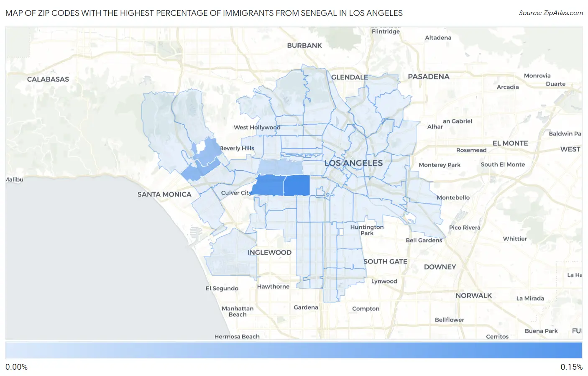This screenshot has width=588, height=376.
Task: Click the SOUTH GATE label
Action: point(385,262)
